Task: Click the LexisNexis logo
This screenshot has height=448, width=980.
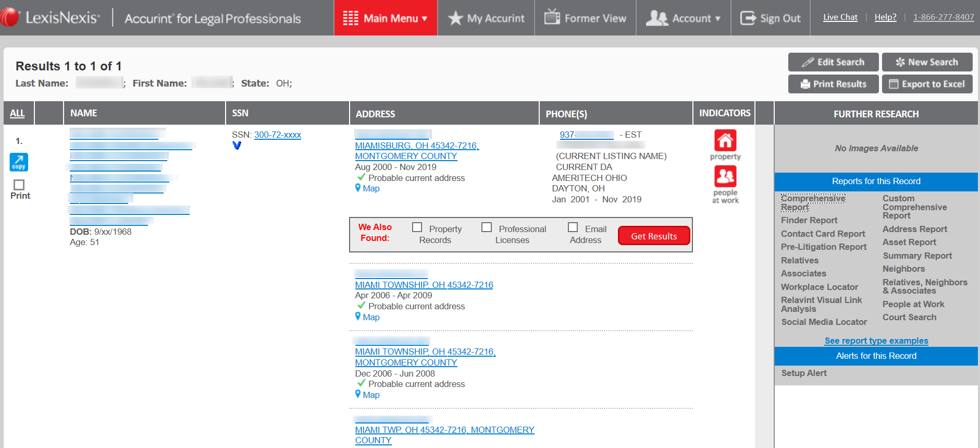Action: tap(51, 18)
